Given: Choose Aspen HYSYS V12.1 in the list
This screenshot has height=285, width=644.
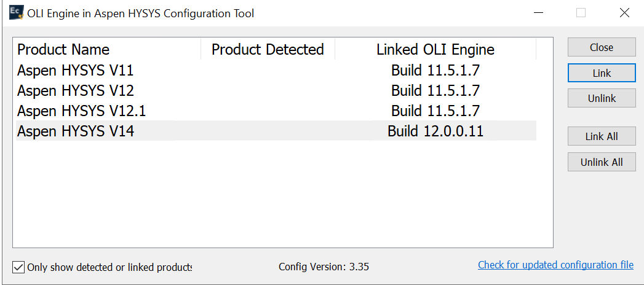Looking at the screenshot, I should point(81,111).
